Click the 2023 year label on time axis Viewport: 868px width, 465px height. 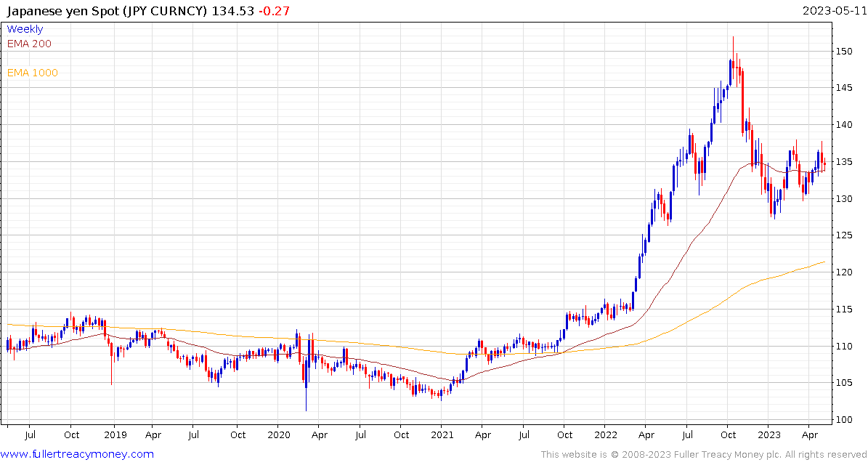tap(769, 435)
